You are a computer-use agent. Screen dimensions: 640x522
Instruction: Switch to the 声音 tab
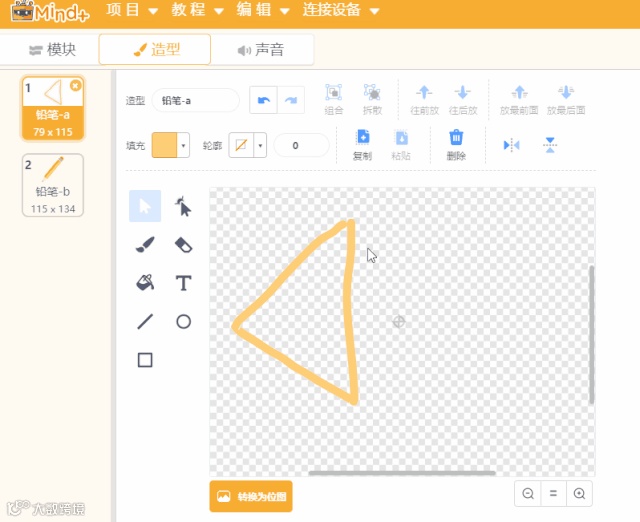(262, 50)
